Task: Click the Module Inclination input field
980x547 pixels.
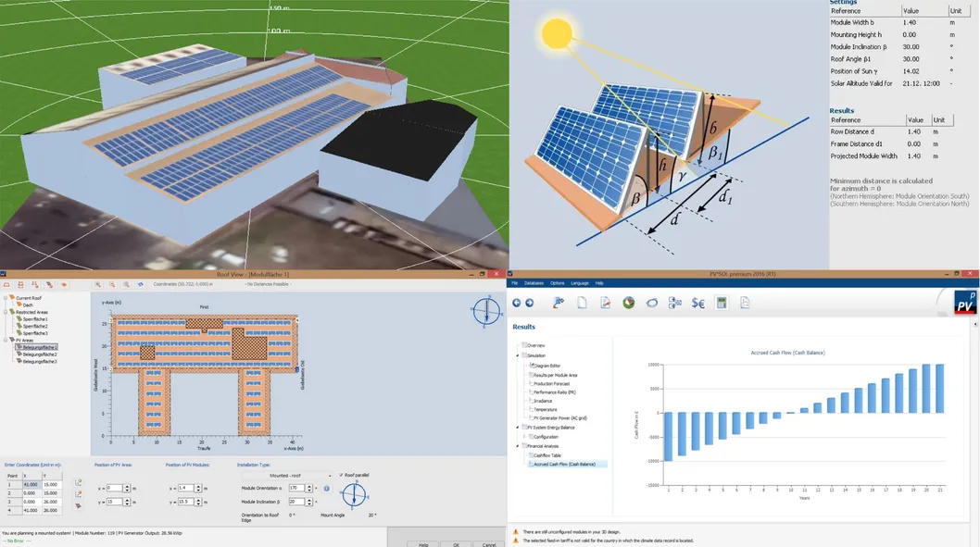Action: click(299, 501)
